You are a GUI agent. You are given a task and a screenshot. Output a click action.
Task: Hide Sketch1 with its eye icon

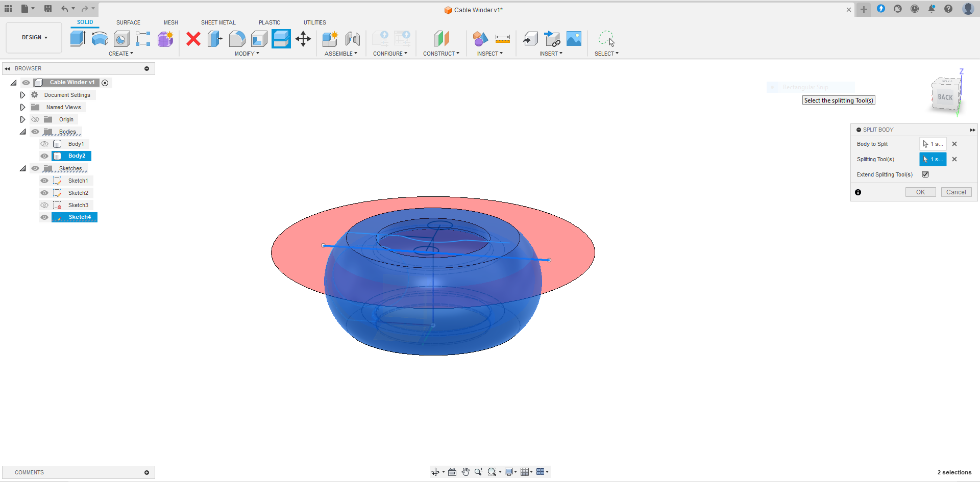coord(44,181)
